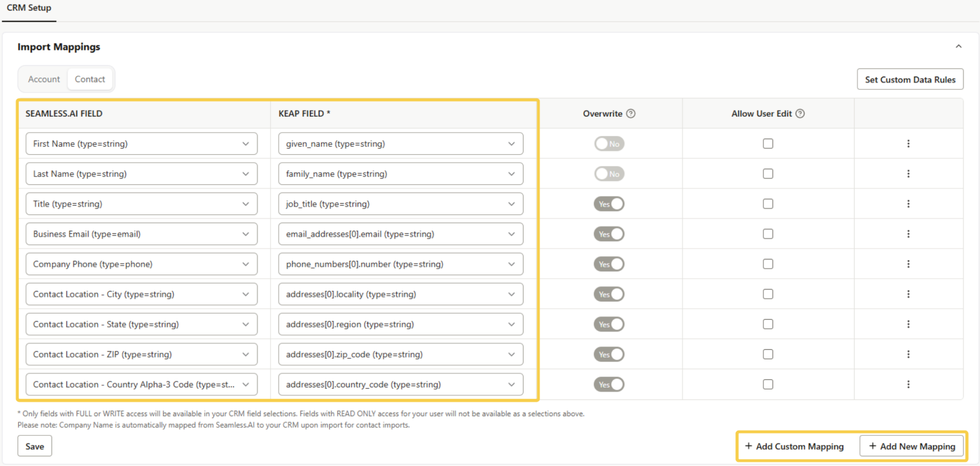Open row options menu for First Name mapping
Viewport: 980px width, 466px height.
tap(908, 144)
